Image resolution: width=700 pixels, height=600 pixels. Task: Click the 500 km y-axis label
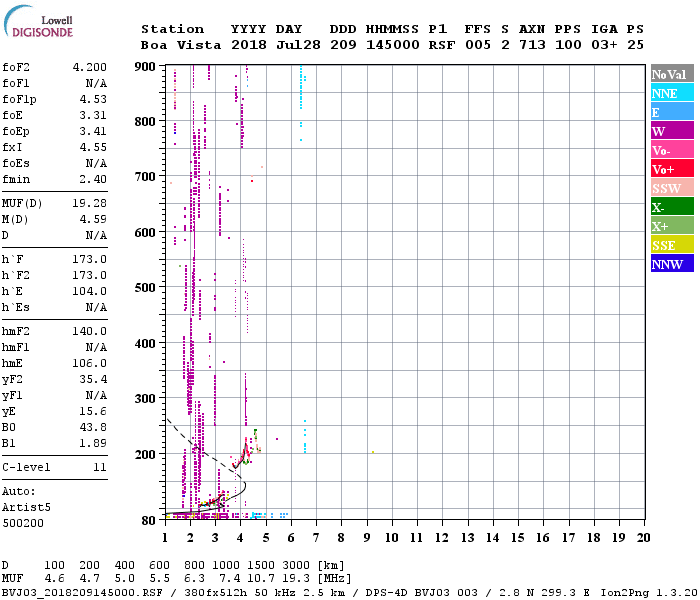pyautogui.click(x=145, y=288)
